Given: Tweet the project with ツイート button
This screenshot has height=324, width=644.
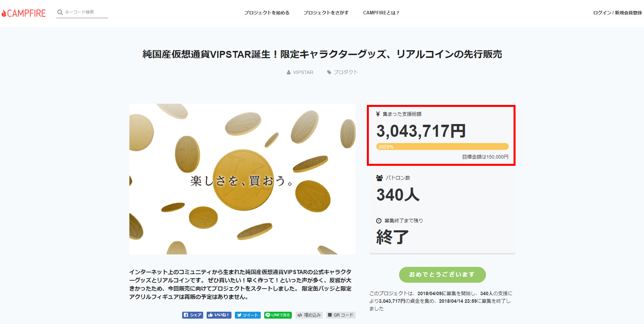Looking at the screenshot, I should click(x=248, y=315).
